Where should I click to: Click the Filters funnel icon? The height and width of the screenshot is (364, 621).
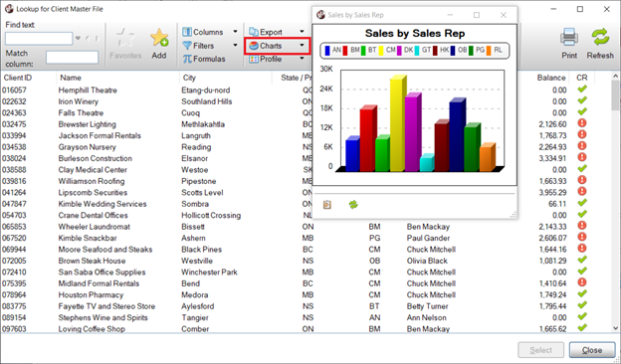click(187, 46)
